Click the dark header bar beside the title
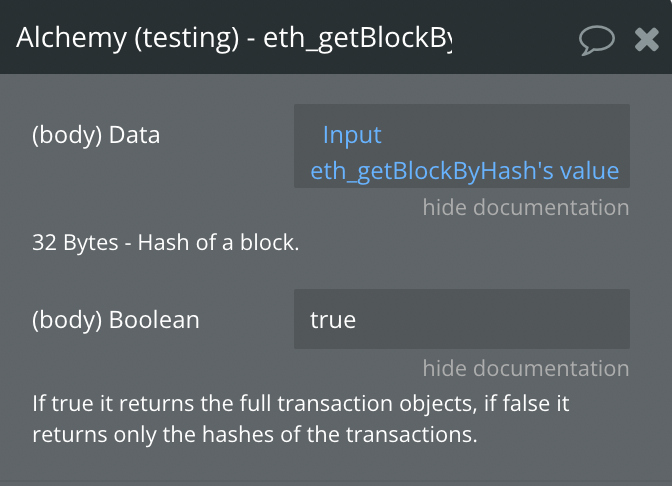Image resolution: width=672 pixels, height=486 pixels. tap(515, 38)
